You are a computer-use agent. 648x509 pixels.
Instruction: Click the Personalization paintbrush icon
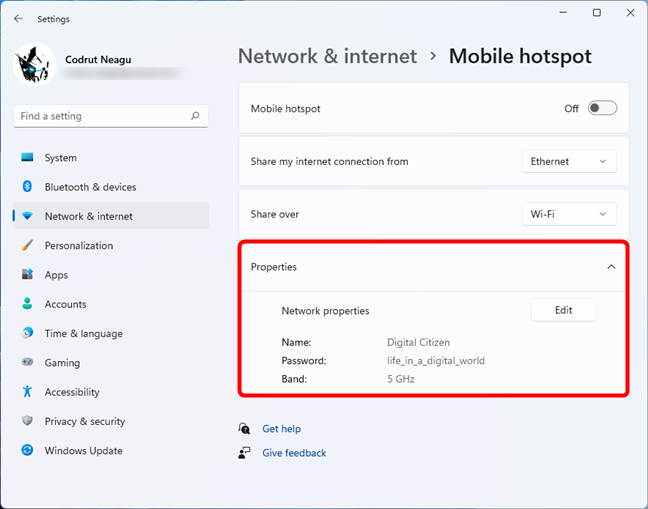point(27,245)
